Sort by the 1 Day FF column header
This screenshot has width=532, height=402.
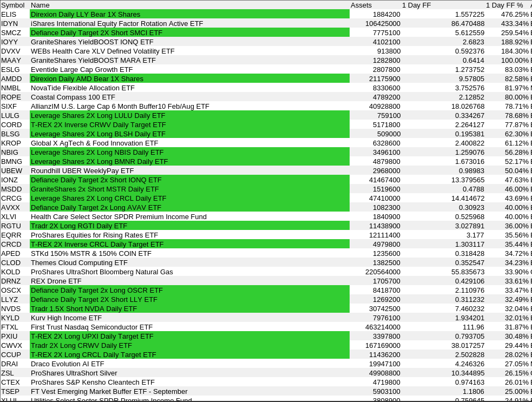(416, 5)
